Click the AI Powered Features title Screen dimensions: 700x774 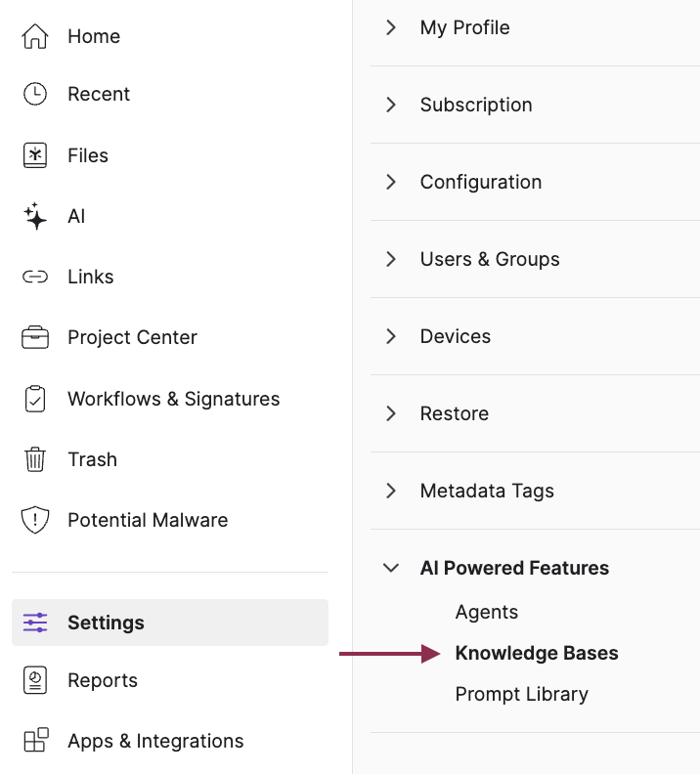point(514,568)
